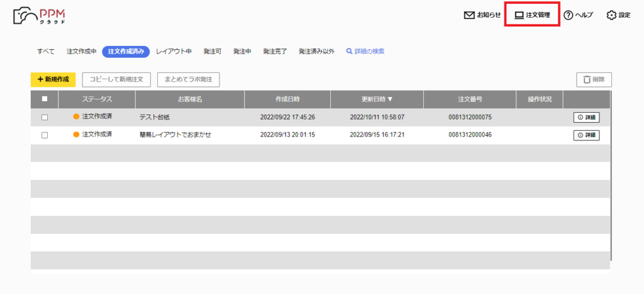Filter by 発注中 status
This screenshot has height=294, width=644.
(x=242, y=52)
